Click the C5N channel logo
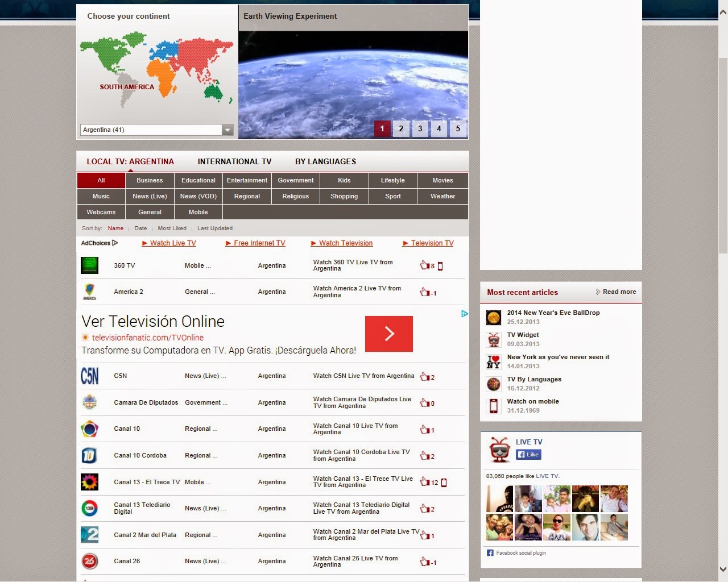728x582 pixels. pyautogui.click(x=89, y=376)
